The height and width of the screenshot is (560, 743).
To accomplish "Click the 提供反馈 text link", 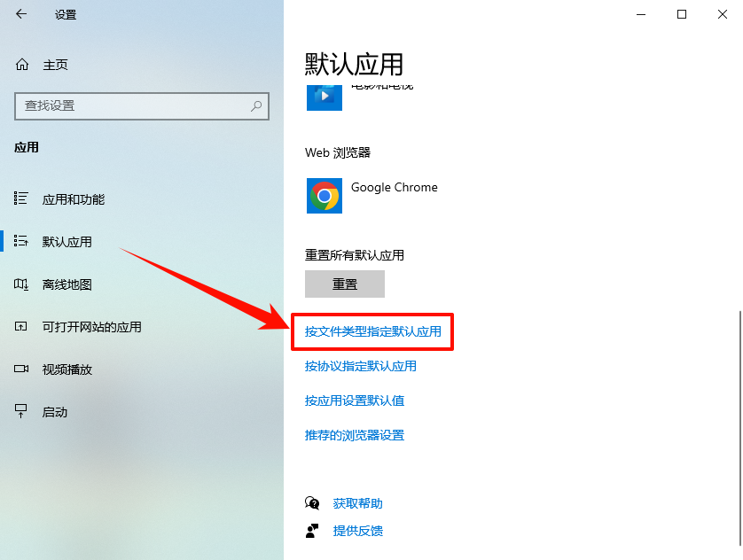I will click(x=358, y=531).
